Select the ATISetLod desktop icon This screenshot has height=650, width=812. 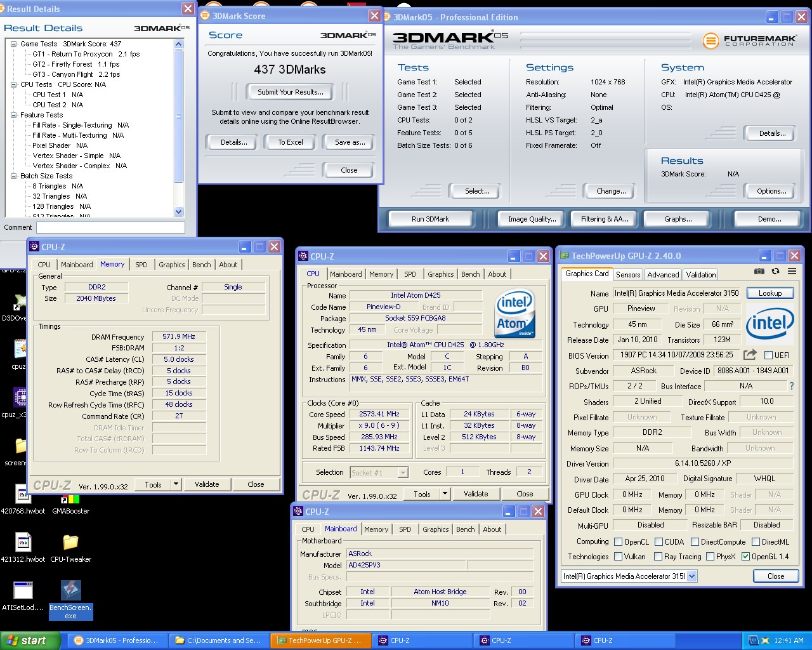23,591
